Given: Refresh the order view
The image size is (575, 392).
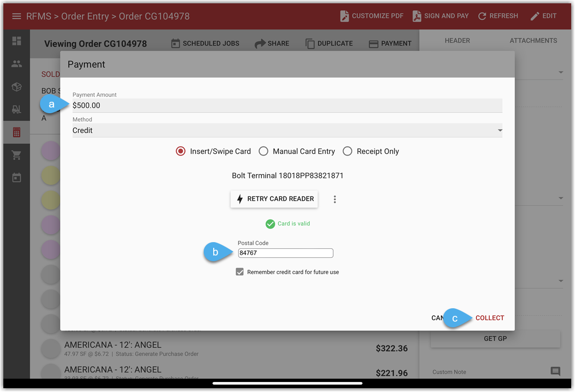Looking at the screenshot, I should click(498, 16).
